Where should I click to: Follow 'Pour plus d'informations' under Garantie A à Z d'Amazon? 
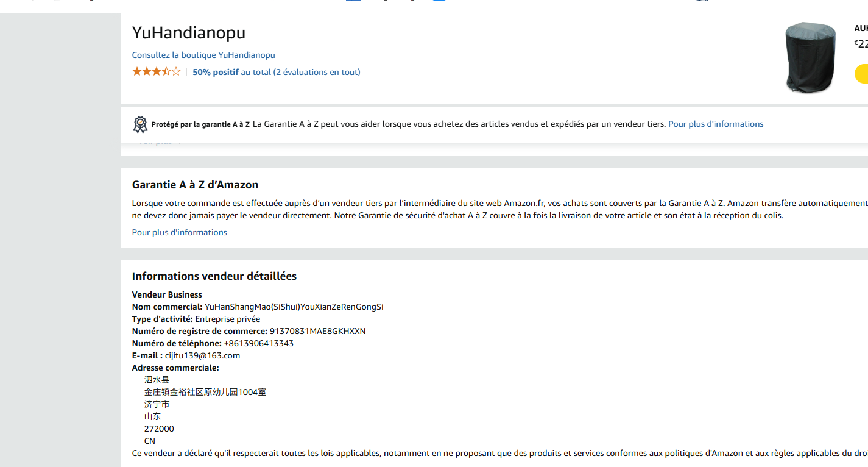point(180,232)
